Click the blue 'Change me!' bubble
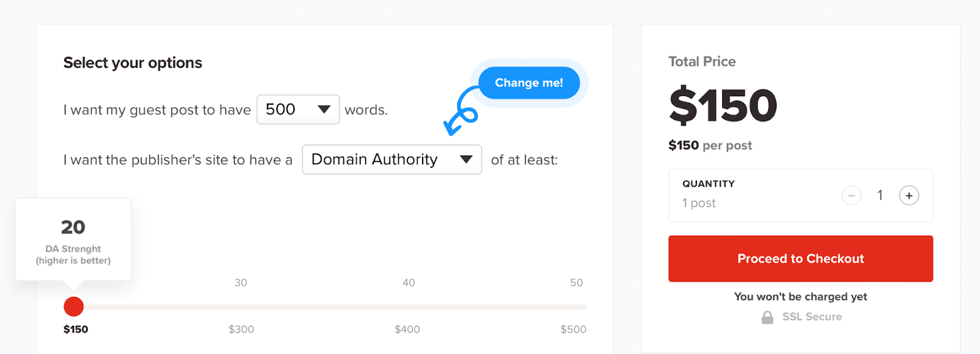 pyautogui.click(x=529, y=83)
